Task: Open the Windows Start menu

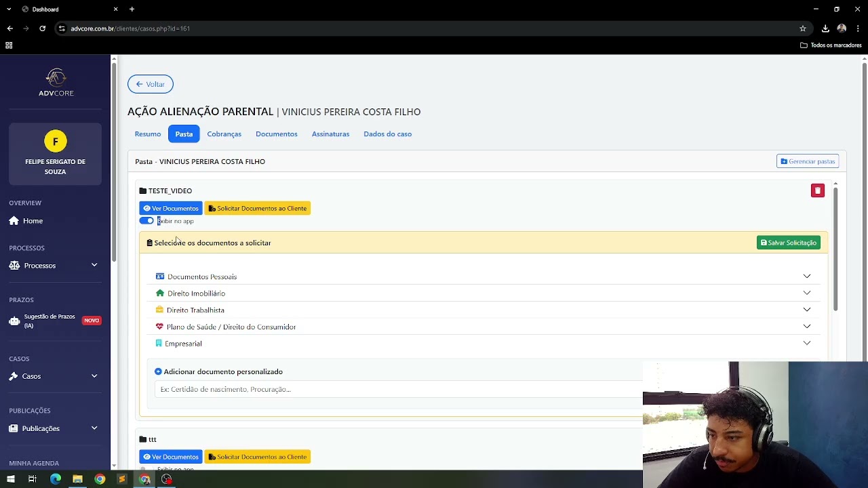Action: 10,479
